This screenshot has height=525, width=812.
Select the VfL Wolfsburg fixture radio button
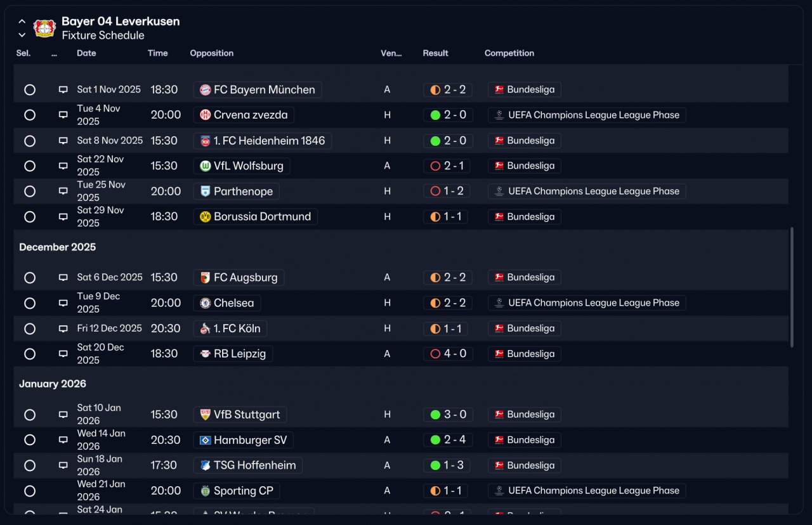[x=30, y=166]
